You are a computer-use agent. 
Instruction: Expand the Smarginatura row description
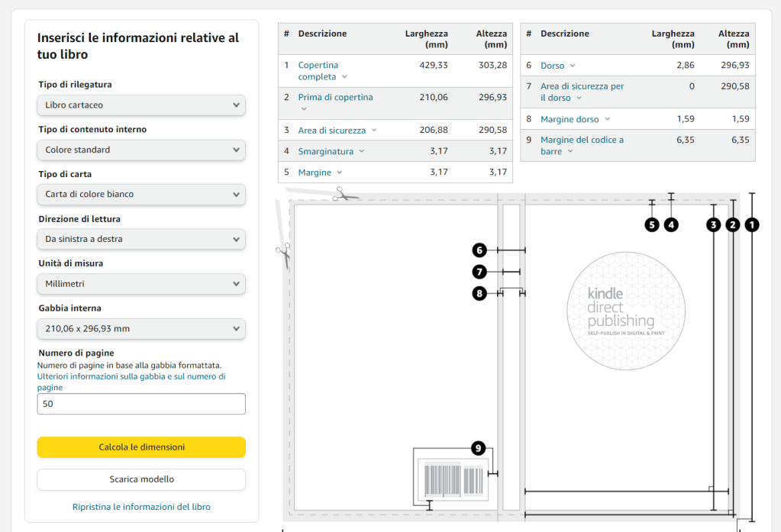331,151
